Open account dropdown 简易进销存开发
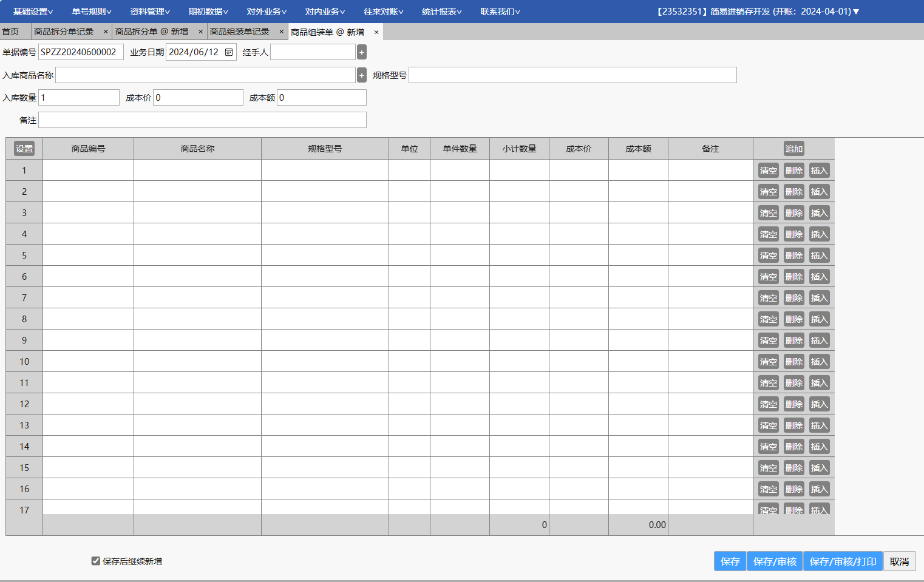Viewport: 924px width, 582px height. pos(758,12)
